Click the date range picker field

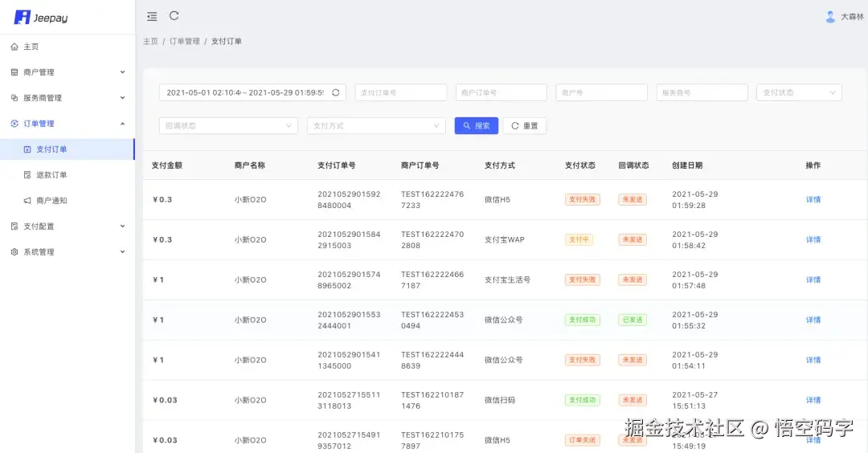coord(252,93)
